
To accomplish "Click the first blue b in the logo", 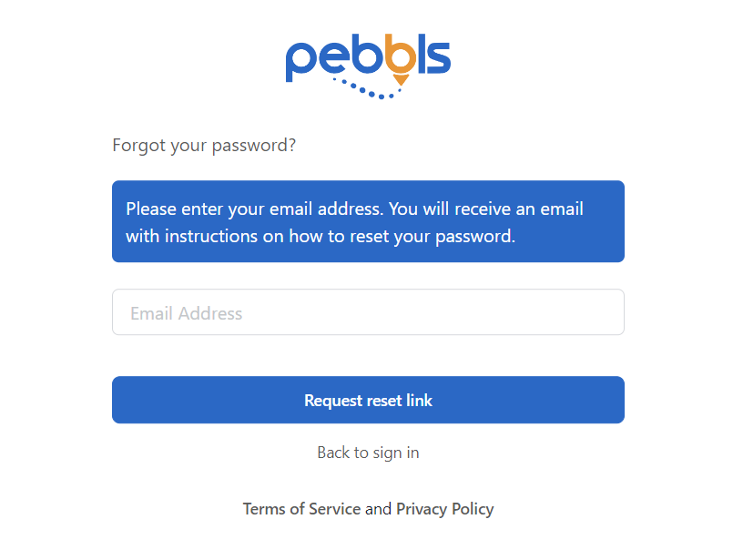I will (368, 54).
